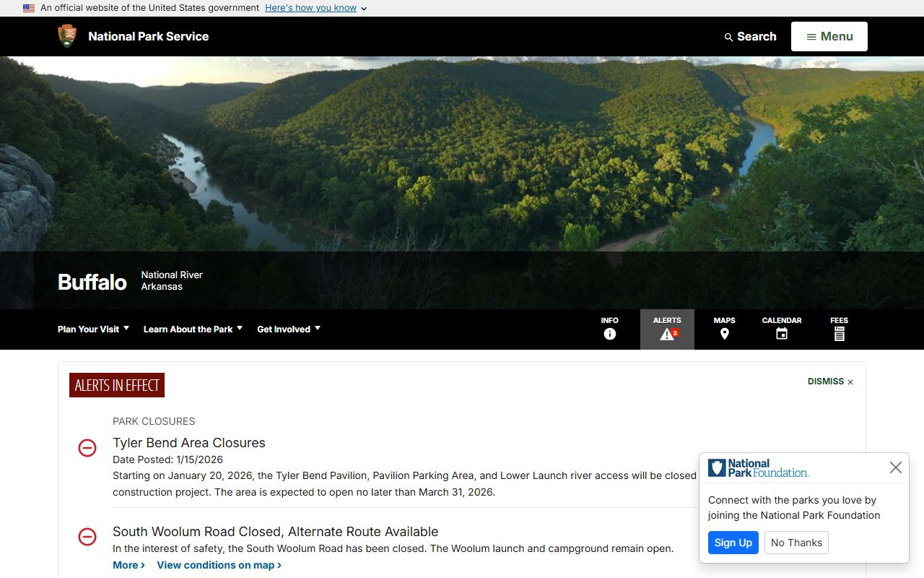Open the Info circle icon
Screen dimensions: 924x578
point(610,334)
